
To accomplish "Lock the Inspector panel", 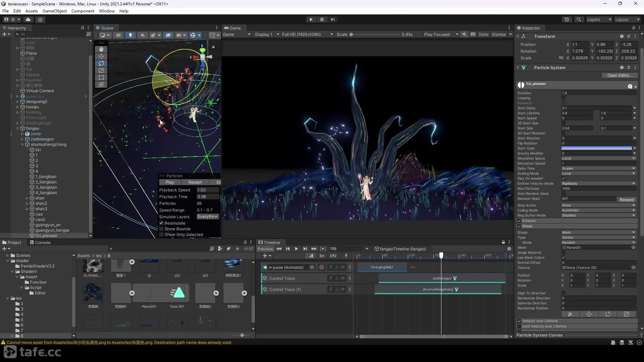I will click(x=634, y=28).
